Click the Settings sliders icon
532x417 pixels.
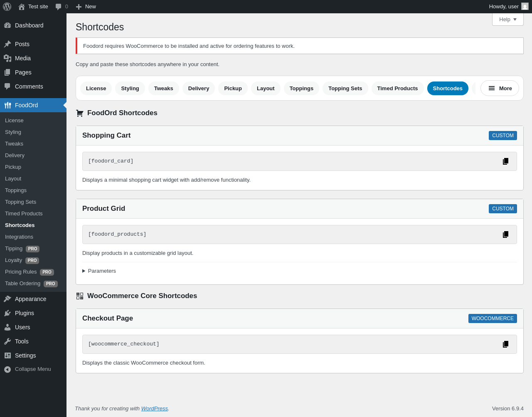coord(7,355)
